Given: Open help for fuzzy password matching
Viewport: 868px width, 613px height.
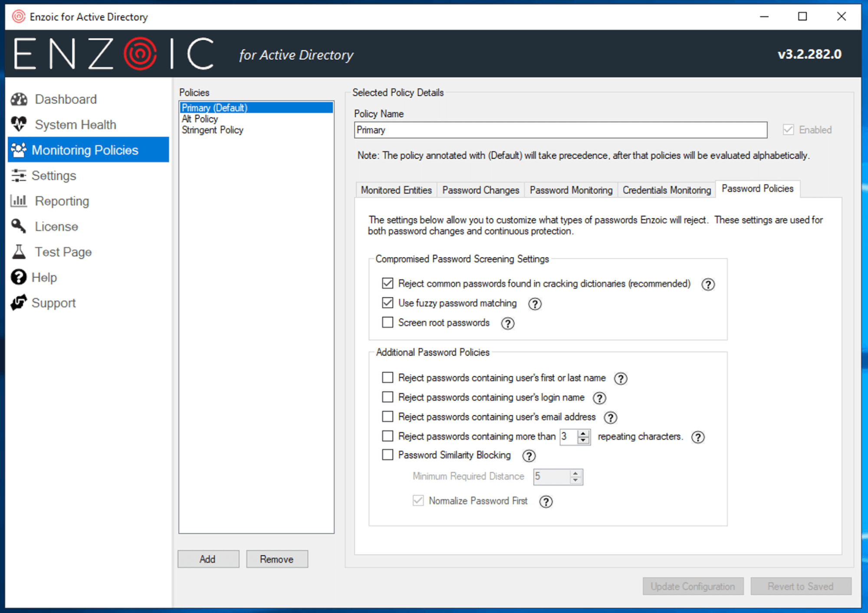Looking at the screenshot, I should pyautogui.click(x=535, y=304).
